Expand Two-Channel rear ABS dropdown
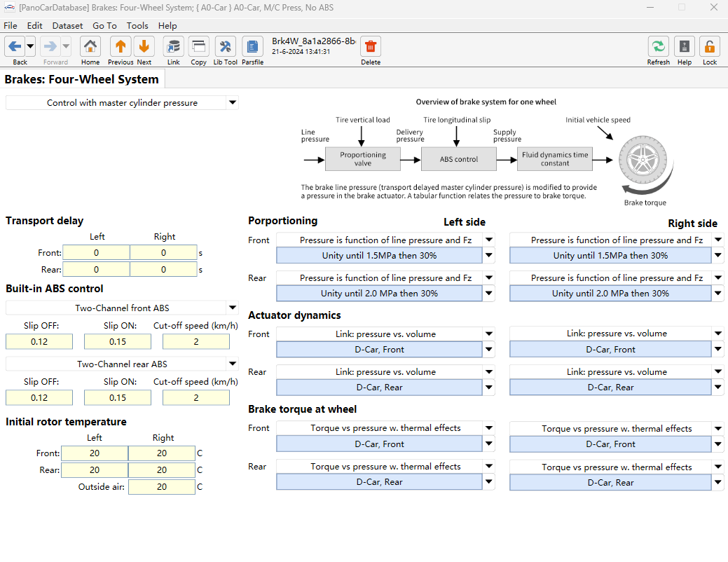The image size is (728, 562). (233, 364)
